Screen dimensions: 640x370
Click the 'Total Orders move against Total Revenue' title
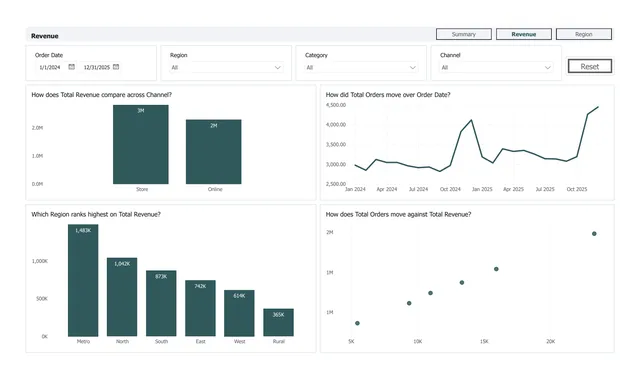398,214
